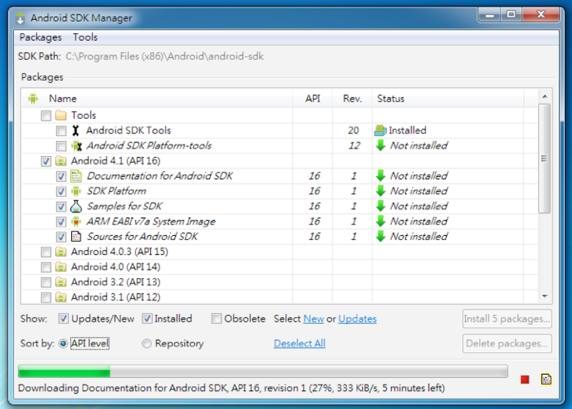Uncheck Documentation for Android SDK checkbox
Image resolution: width=572 pixels, height=409 pixels.
(61, 176)
